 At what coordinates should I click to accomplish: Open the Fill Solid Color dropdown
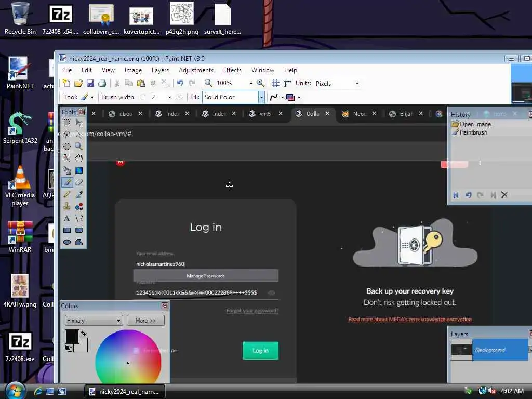(261, 97)
